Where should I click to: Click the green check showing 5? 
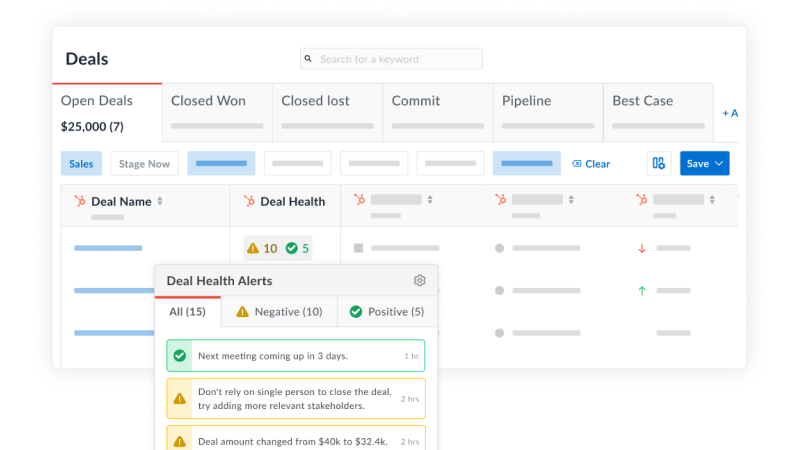point(291,248)
